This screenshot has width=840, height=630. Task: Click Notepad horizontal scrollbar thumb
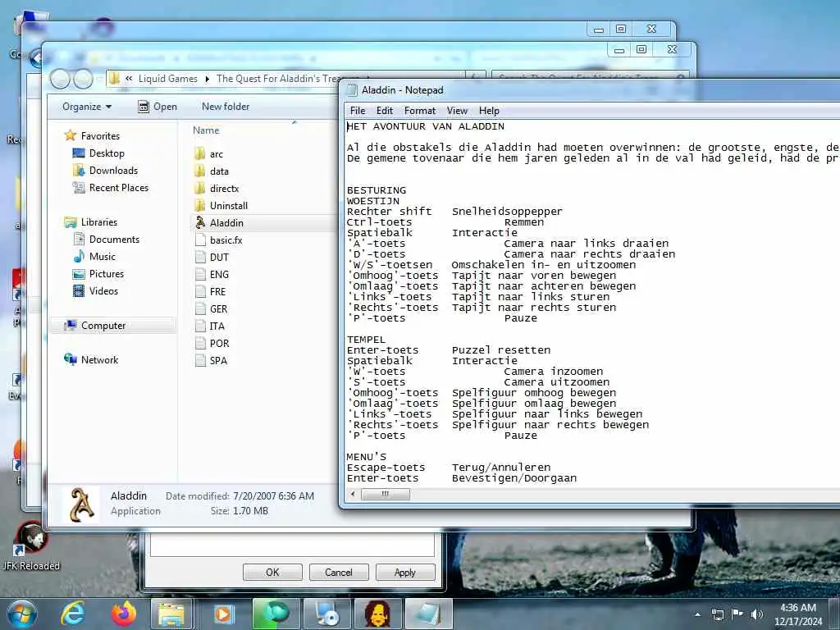(386, 495)
